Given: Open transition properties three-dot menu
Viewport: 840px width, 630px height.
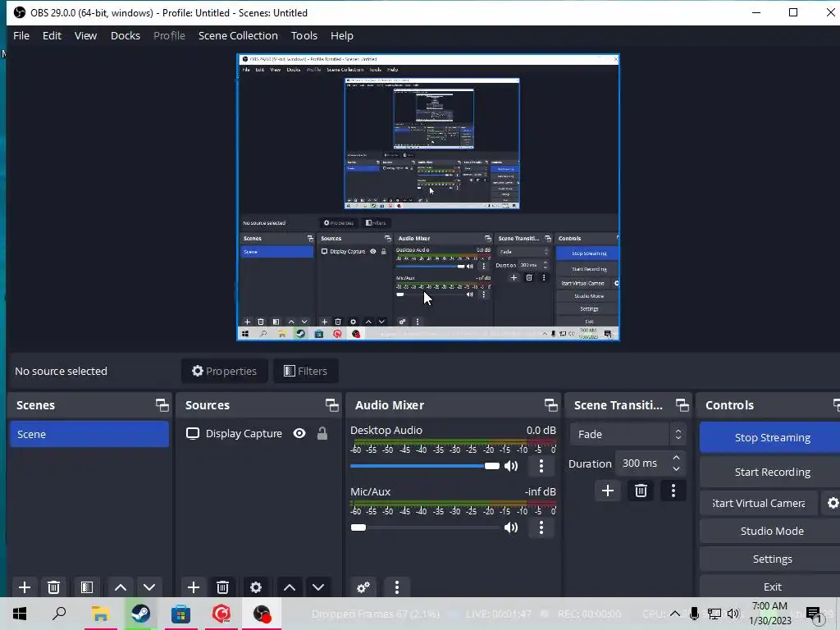Looking at the screenshot, I should pyautogui.click(x=673, y=491).
